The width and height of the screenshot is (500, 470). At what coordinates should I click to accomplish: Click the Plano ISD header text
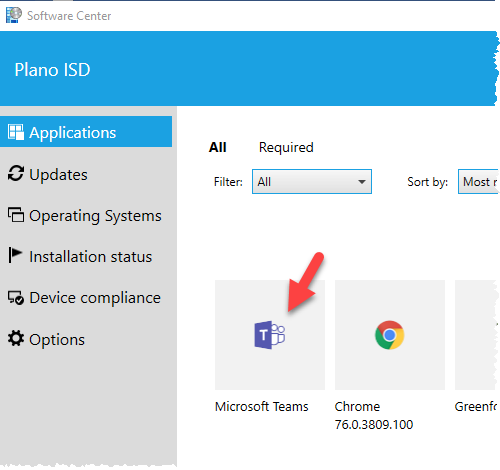(x=52, y=70)
